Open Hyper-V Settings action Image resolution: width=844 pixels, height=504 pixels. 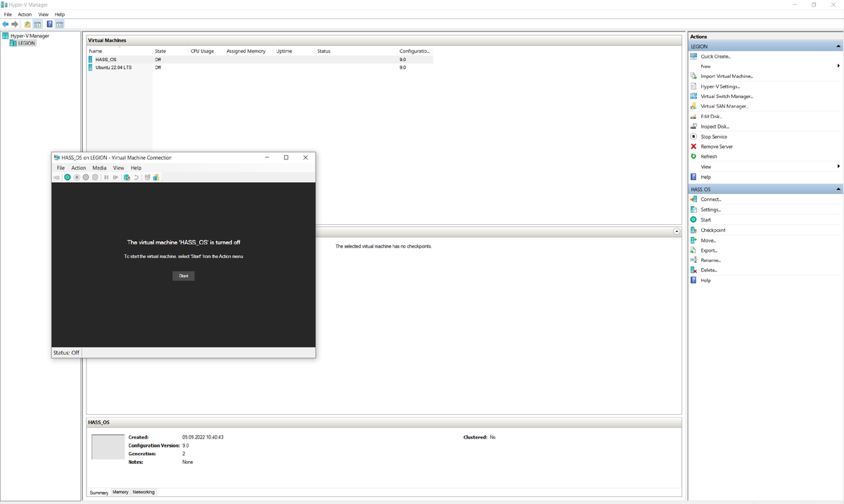720,86
